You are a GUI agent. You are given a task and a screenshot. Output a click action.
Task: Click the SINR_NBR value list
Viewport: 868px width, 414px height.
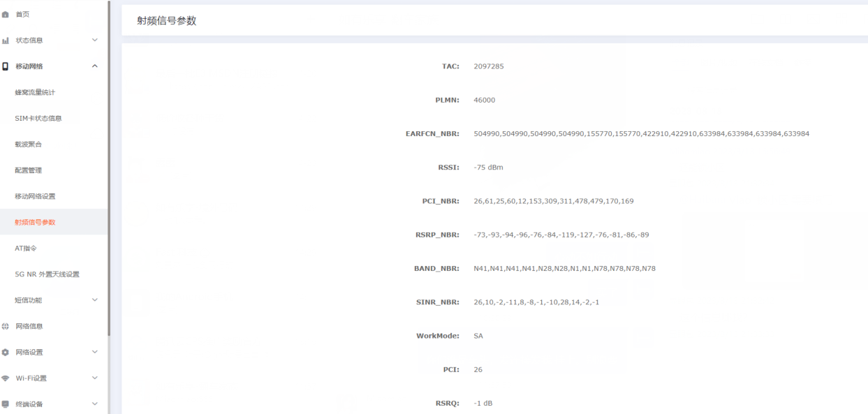click(536, 302)
